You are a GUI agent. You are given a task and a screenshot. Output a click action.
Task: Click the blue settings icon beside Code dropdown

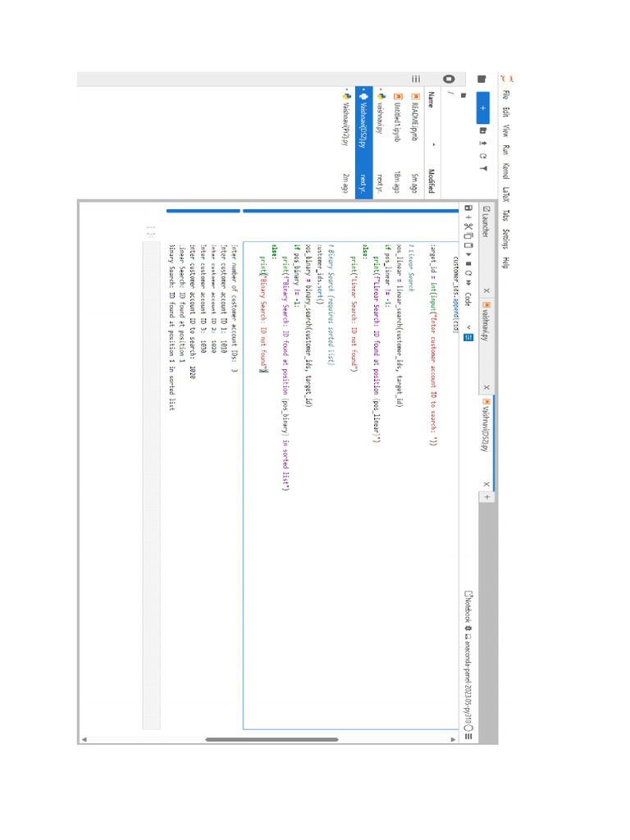(468, 337)
